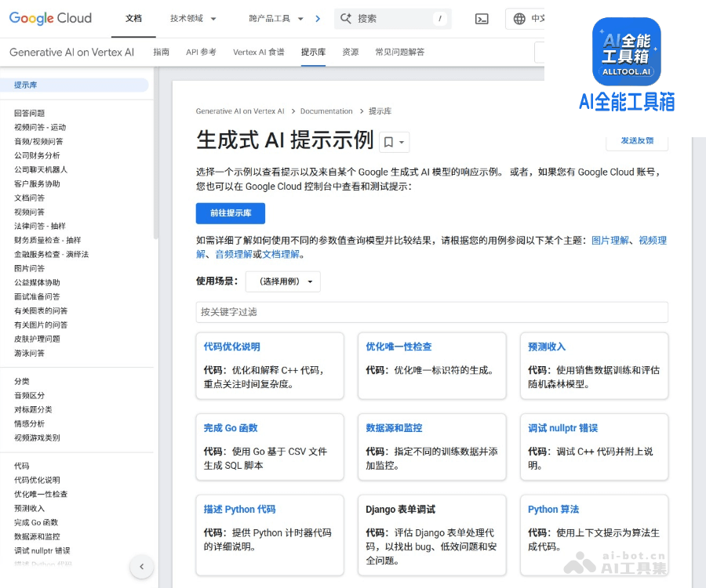706x588 pixels.
Task: Select Generative AI on Vertex AI product title
Action: click(x=71, y=53)
